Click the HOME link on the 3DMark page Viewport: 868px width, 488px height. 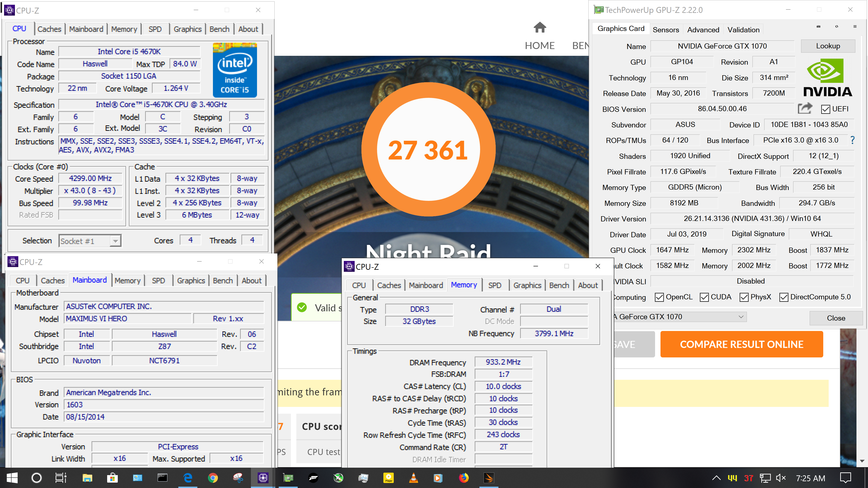click(540, 45)
